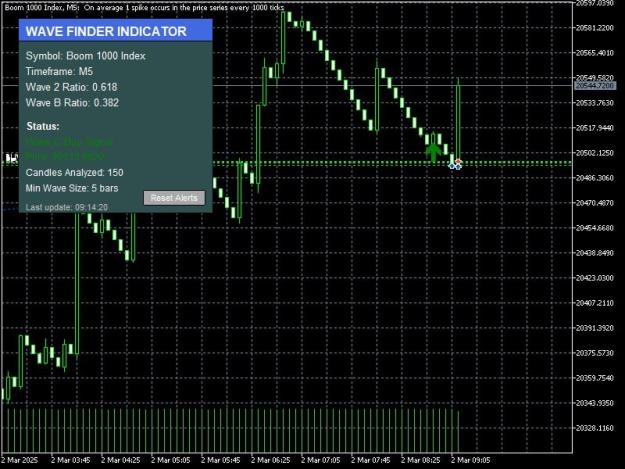Image resolution: width=625 pixels, height=469 pixels.
Task: Click the red diamond marker on the dotted line
Action: coord(458,161)
